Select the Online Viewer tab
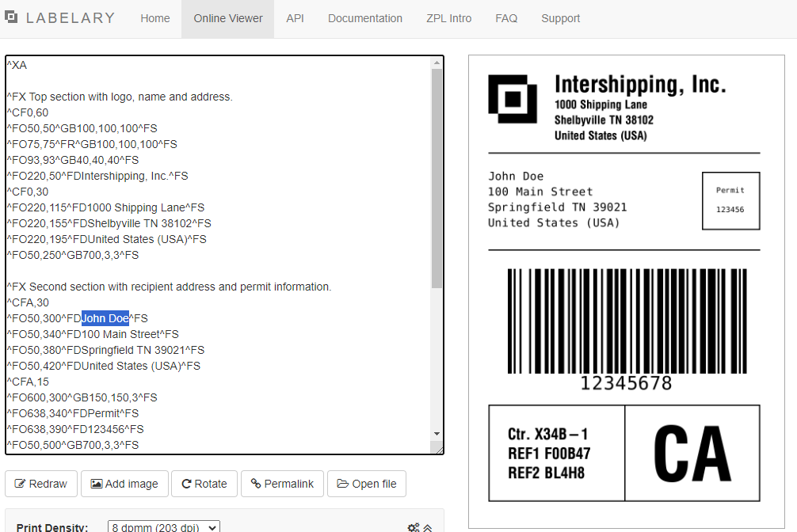Image resolution: width=797 pixels, height=532 pixels. tap(227, 18)
